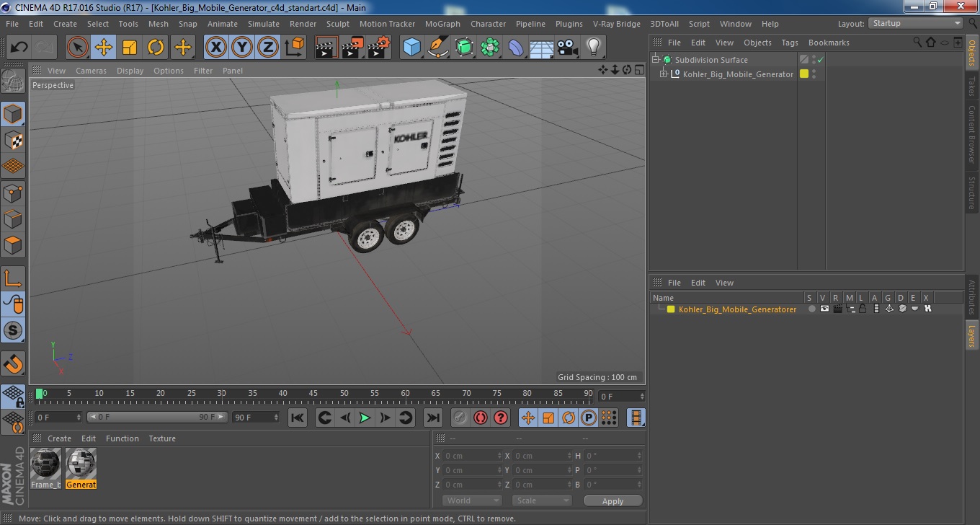Viewport: 980px width, 525px height.
Task: Add a Light object
Action: pos(594,48)
